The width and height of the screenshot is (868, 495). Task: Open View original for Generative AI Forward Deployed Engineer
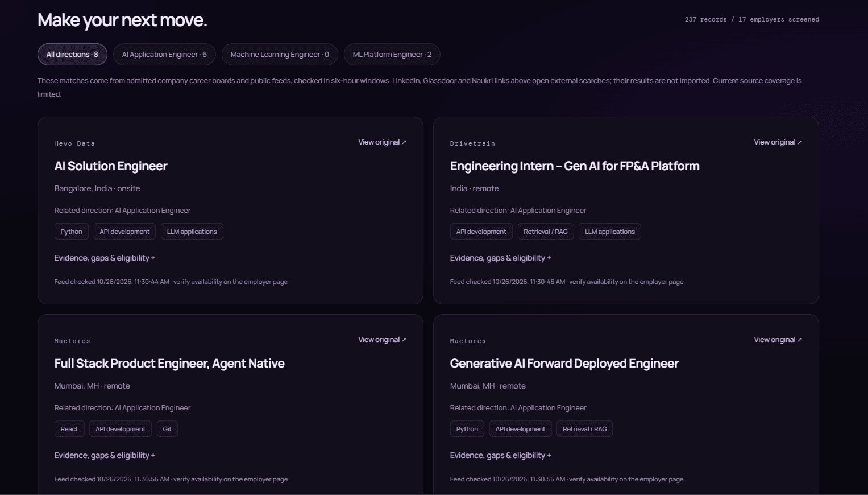[x=778, y=340]
